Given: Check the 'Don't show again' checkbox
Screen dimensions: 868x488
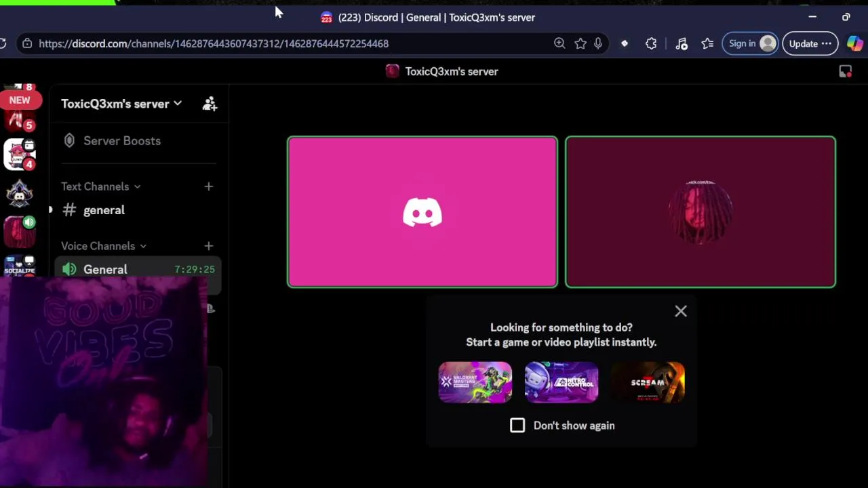Looking at the screenshot, I should pos(517,426).
